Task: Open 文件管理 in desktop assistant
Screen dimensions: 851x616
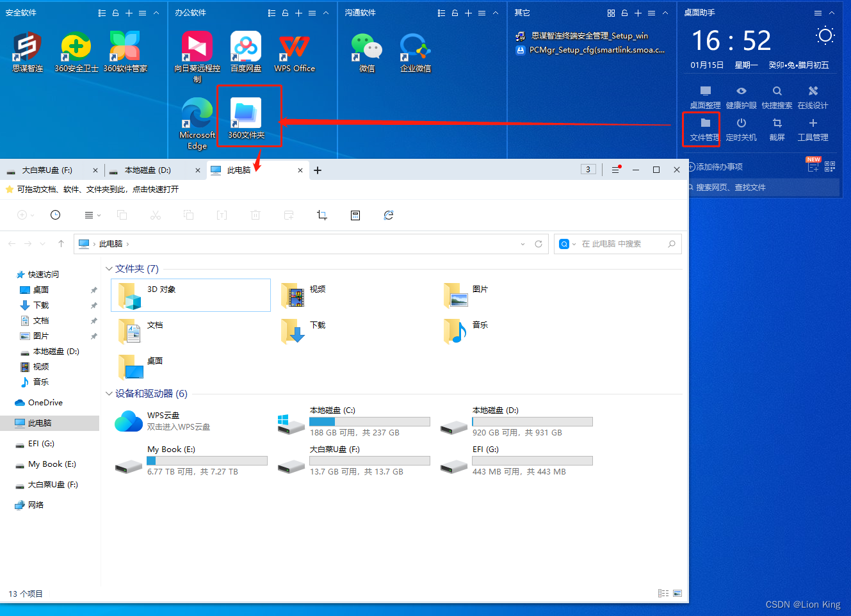Action: [704, 129]
